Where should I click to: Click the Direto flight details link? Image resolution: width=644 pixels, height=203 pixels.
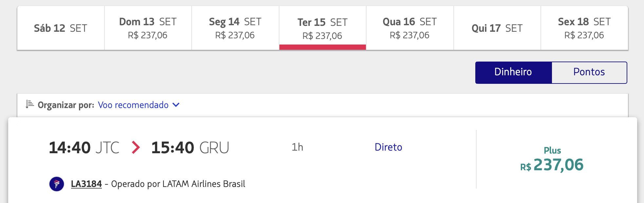tap(388, 147)
